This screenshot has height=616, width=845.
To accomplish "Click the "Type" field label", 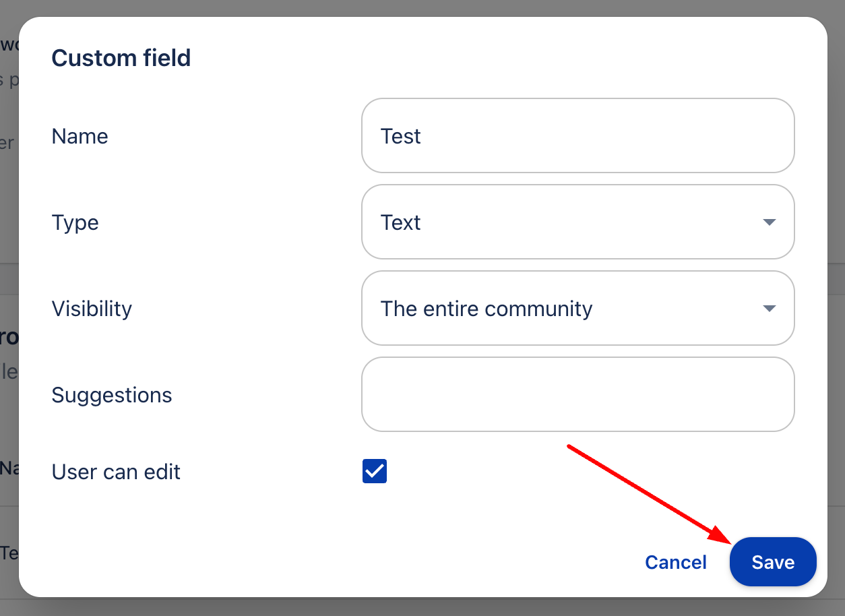I will pos(75,222).
